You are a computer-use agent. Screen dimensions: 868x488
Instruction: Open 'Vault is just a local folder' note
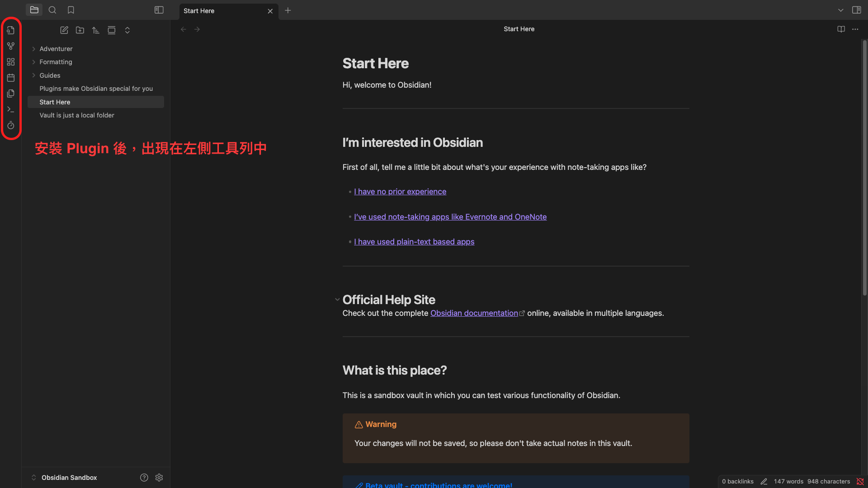pos(96,115)
